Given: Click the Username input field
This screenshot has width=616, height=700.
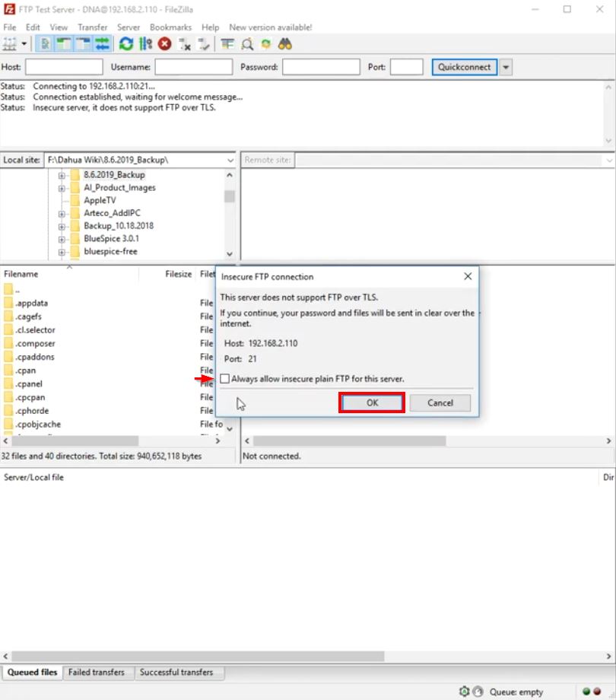Looking at the screenshot, I should tap(193, 67).
